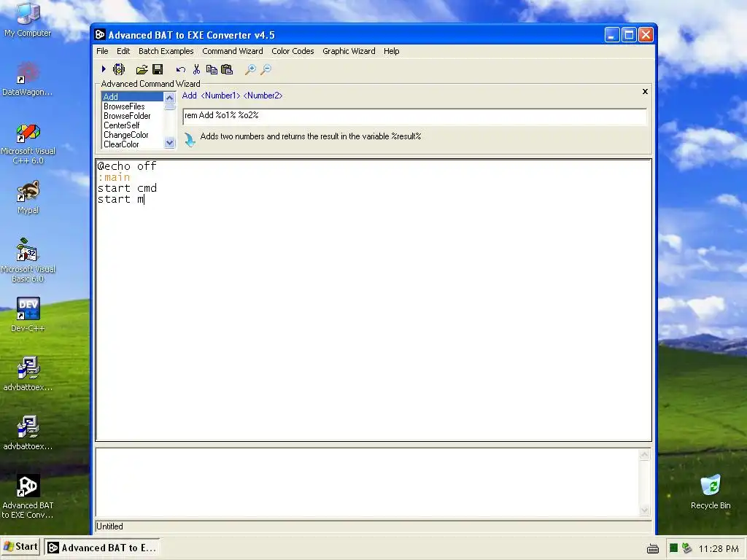Viewport: 747px width, 560px height.
Task: Select ClearColor in the command list
Action: (x=133, y=144)
